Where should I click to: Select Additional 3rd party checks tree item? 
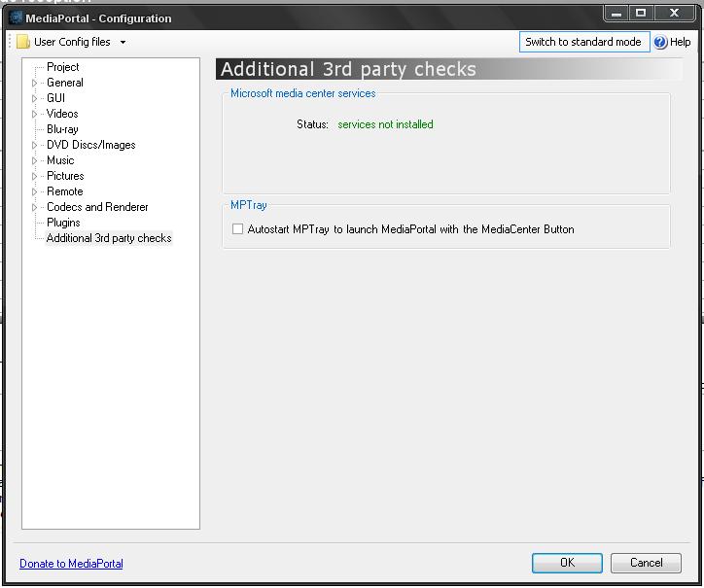click(x=109, y=238)
